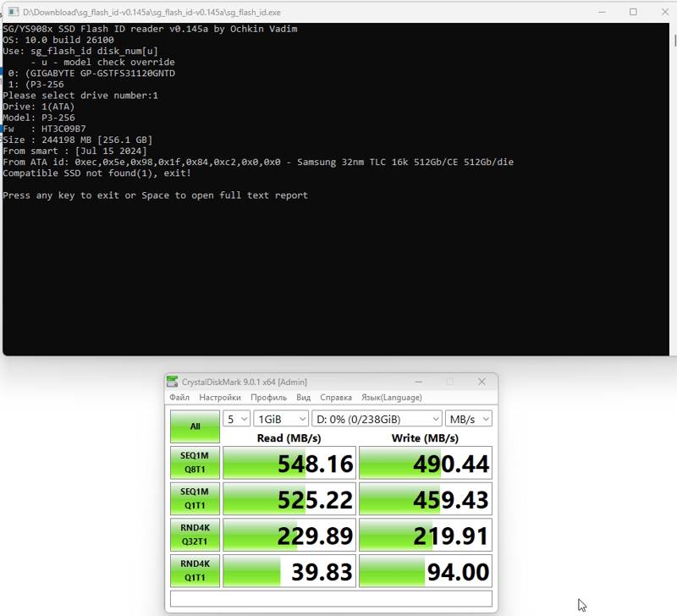Click the empty comment field below results

(x=331, y=599)
